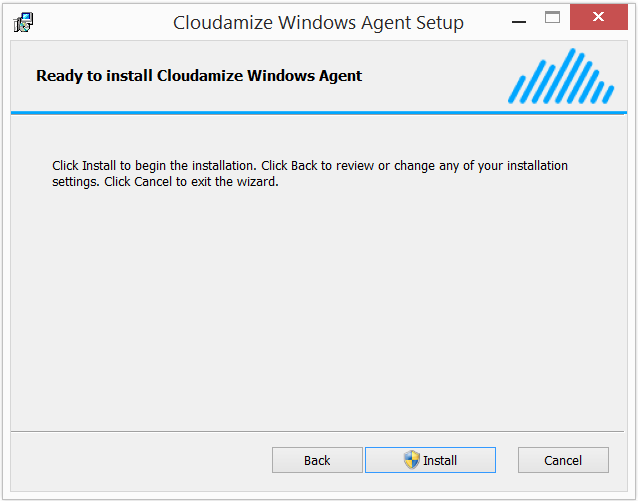Click the Cloudamize striped logo
This screenshot has width=638, height=501.
(560, 77)
